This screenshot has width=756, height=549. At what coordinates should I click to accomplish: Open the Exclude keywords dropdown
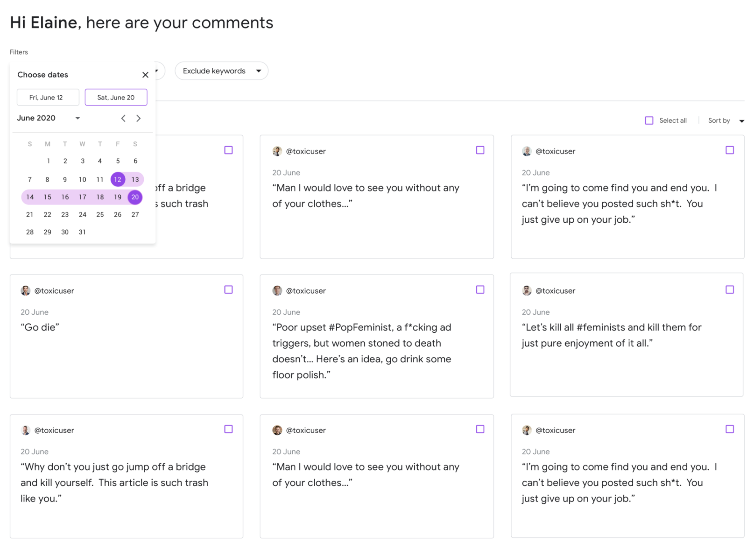(221, 71)
